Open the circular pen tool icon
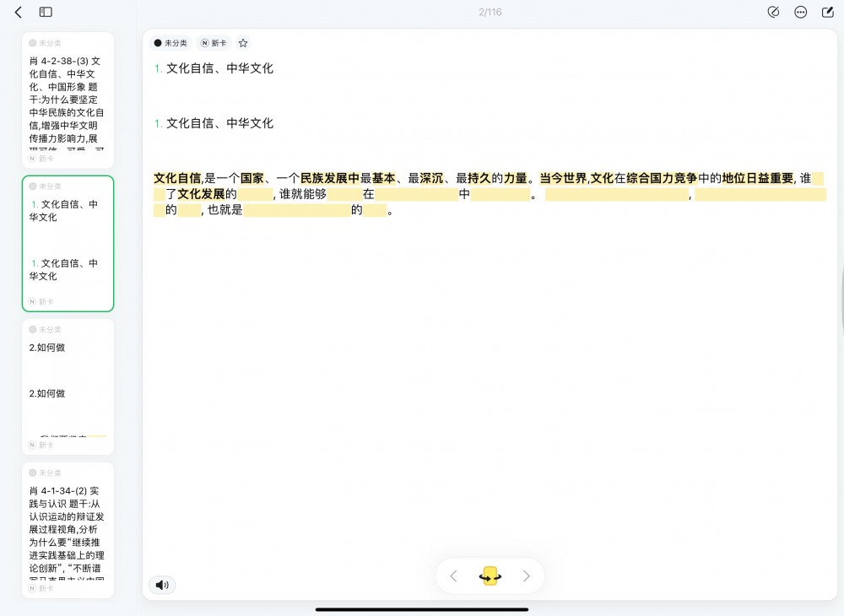 click(x=773, y=13)
